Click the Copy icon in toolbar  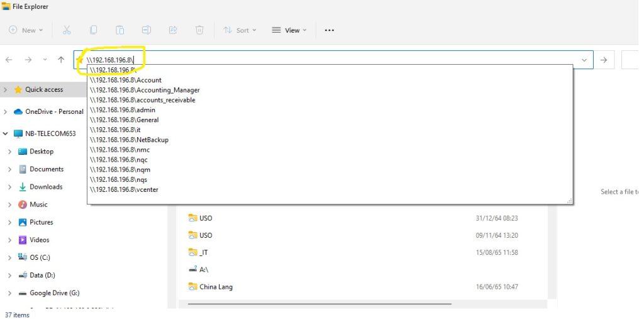[x=93, y=30]
